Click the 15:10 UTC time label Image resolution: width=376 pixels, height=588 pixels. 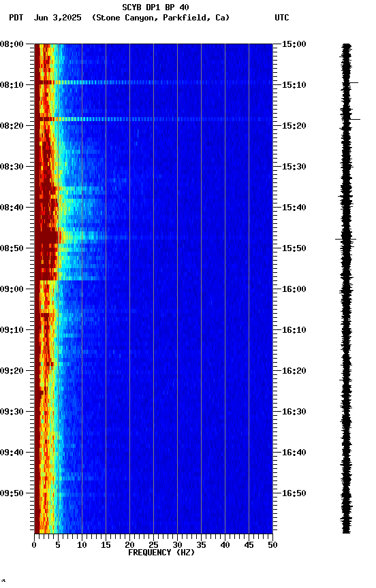point(294,85)
